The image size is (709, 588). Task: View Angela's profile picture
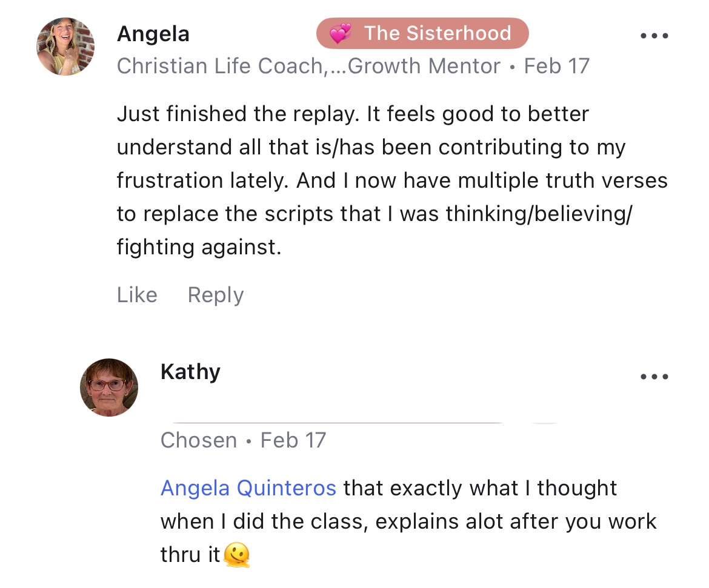click(65, 47)
